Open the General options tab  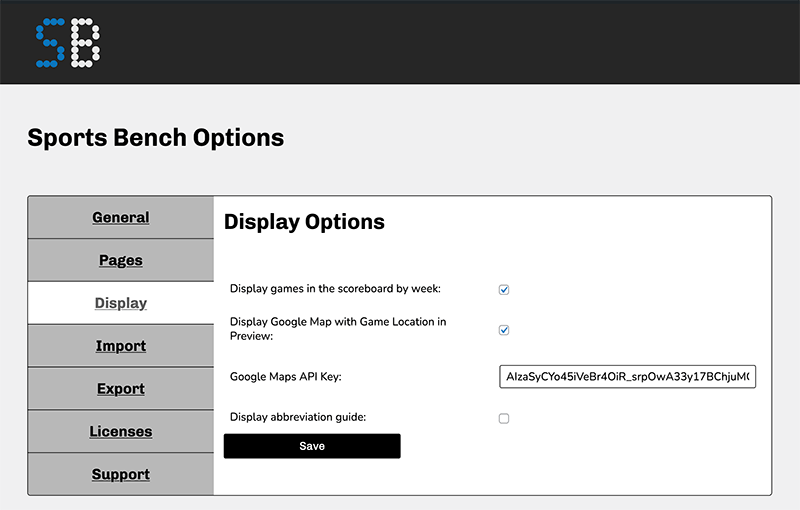(121, 217)
